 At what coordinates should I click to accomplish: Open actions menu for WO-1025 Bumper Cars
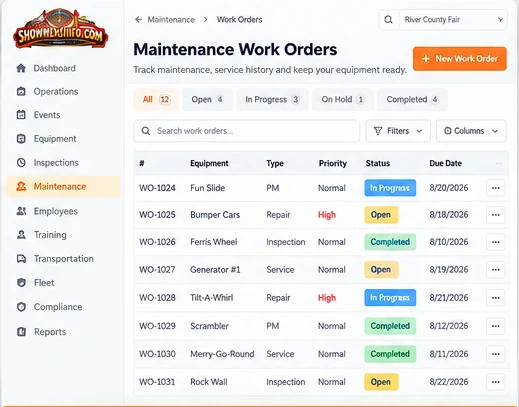tap(496, 215)
